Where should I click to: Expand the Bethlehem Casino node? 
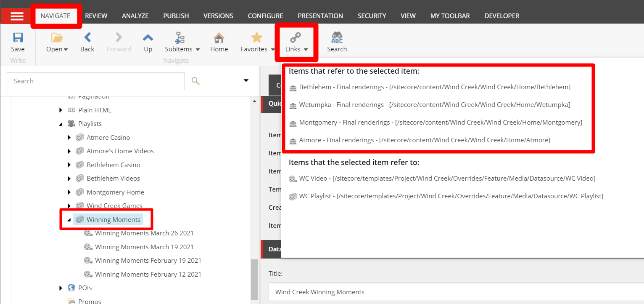69,165
